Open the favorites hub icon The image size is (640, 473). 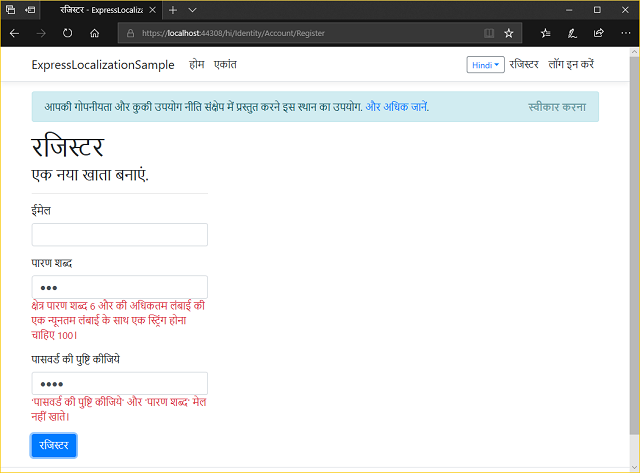(x=546, y=33)
